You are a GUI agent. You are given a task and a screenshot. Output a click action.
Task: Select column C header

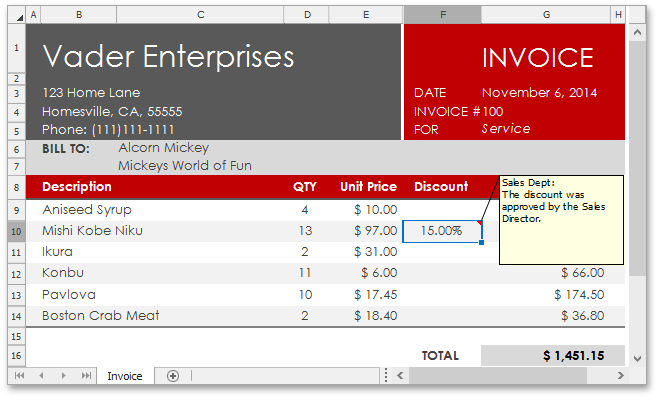pos(201,15)
